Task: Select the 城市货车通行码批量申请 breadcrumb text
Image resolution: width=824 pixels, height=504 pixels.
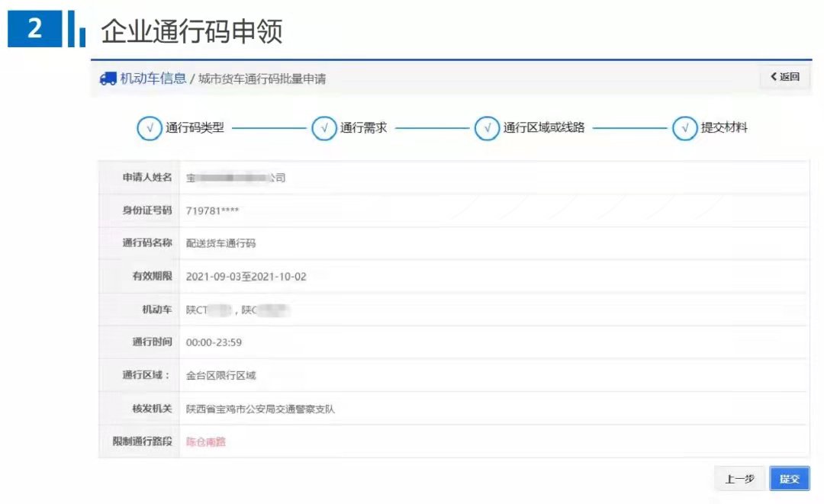Action: click(262, 79)
